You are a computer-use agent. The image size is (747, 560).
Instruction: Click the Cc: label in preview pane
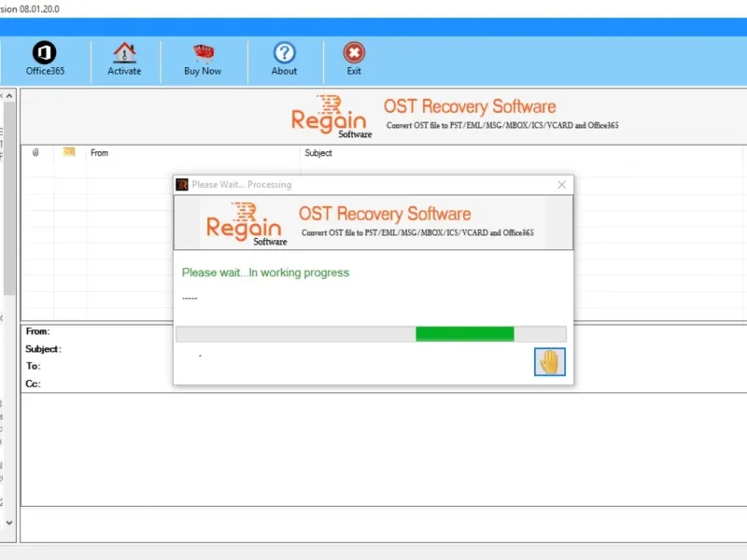(x=33, y=384)
